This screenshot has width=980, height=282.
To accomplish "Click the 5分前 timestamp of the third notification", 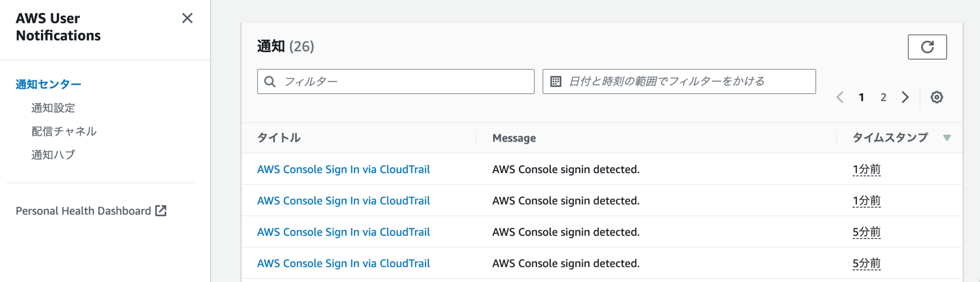I will [x=867, y=232].
